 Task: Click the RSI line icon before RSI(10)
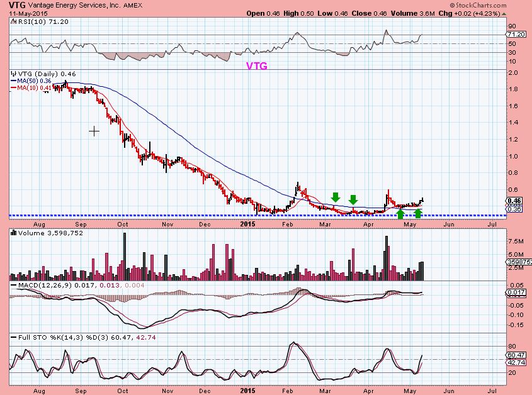click(13, 21)
